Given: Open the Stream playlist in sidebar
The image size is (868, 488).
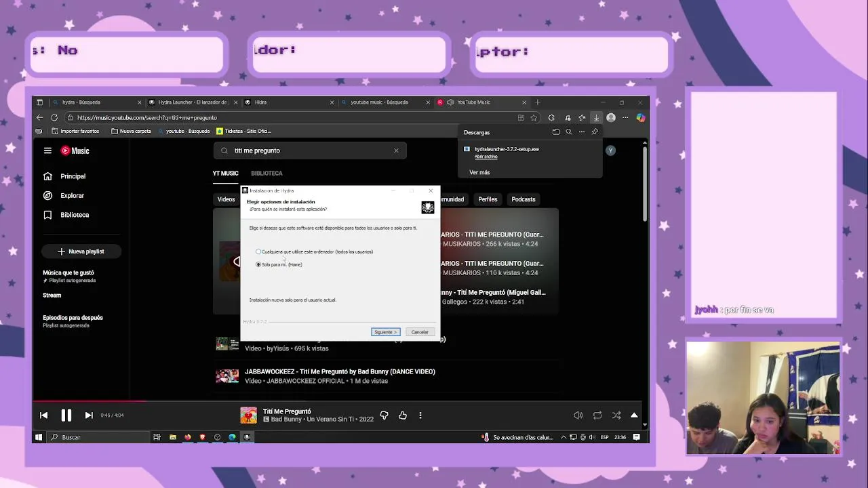Looking at the screenshot, I should point(52,296).
